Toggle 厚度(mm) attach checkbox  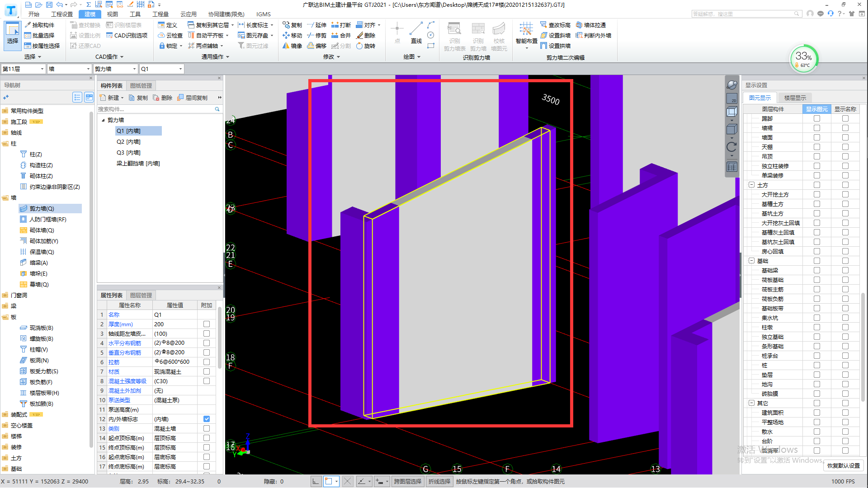tap(207, 324)
